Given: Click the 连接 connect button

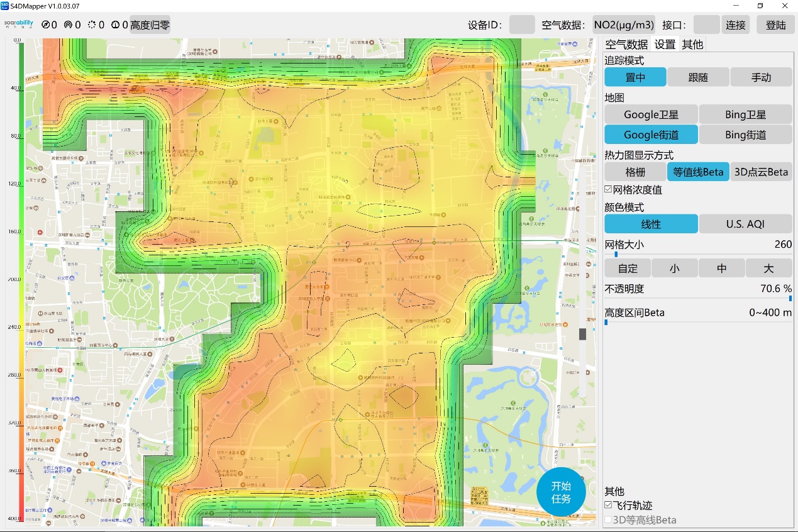Looking at the screenshot, I should point(735,25).
